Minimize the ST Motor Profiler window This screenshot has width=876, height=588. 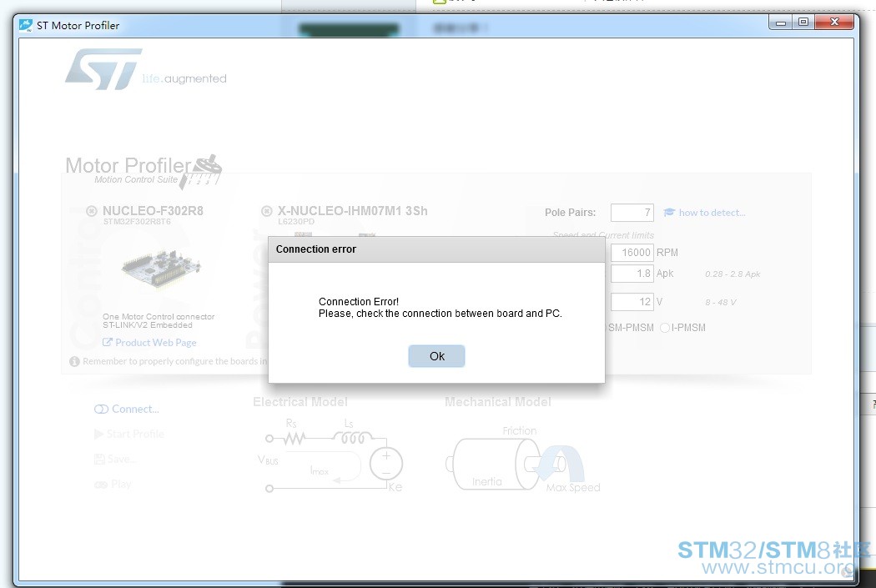(x=781, y=23)
